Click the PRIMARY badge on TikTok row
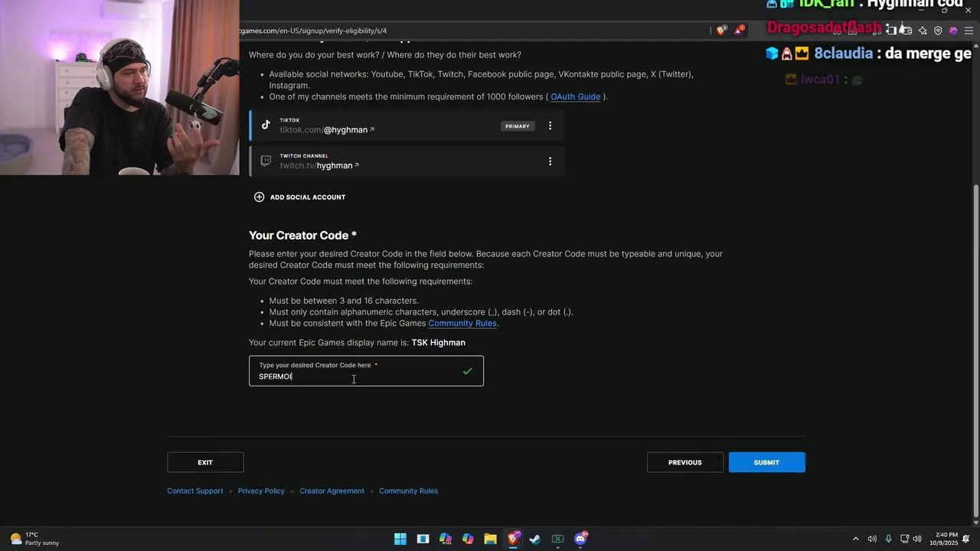The height and width of the screenshot is (551, 980). pyautogui.click(x=518, y=126)
